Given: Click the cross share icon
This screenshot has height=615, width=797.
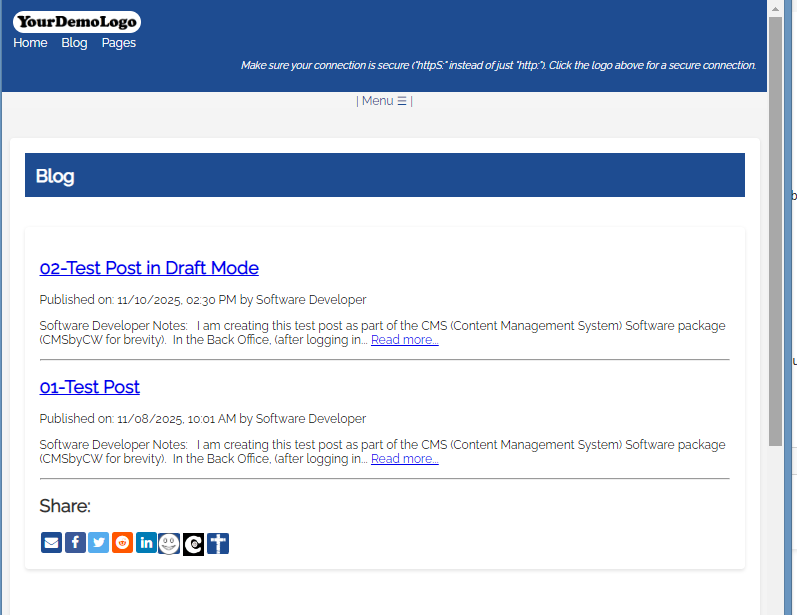Looking at the screenshot, I should pyautogui.click(x=218, y=543).
